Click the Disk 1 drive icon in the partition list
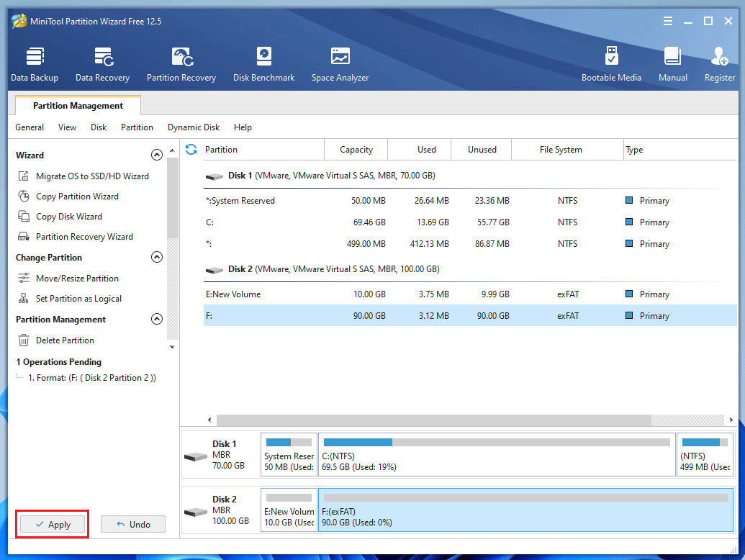The width and height of the screenshot is (745, 560). tap(215, 176)
